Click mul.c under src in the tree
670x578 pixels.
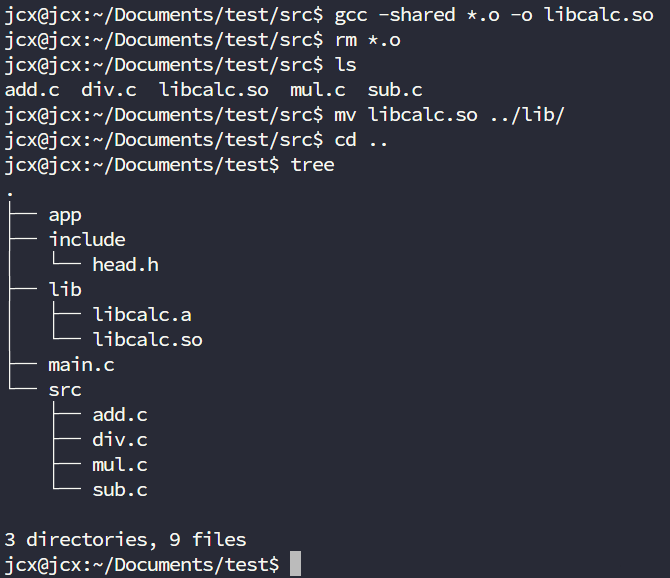pos(119,465)
